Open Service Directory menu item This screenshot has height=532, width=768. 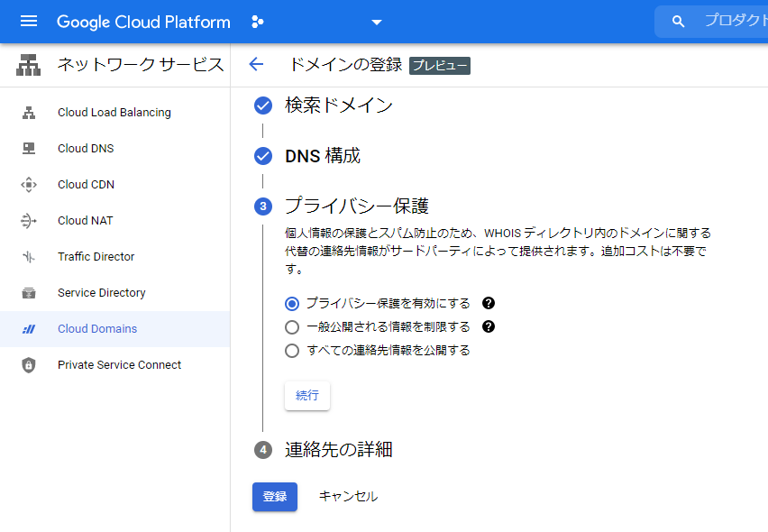[115, 293]
